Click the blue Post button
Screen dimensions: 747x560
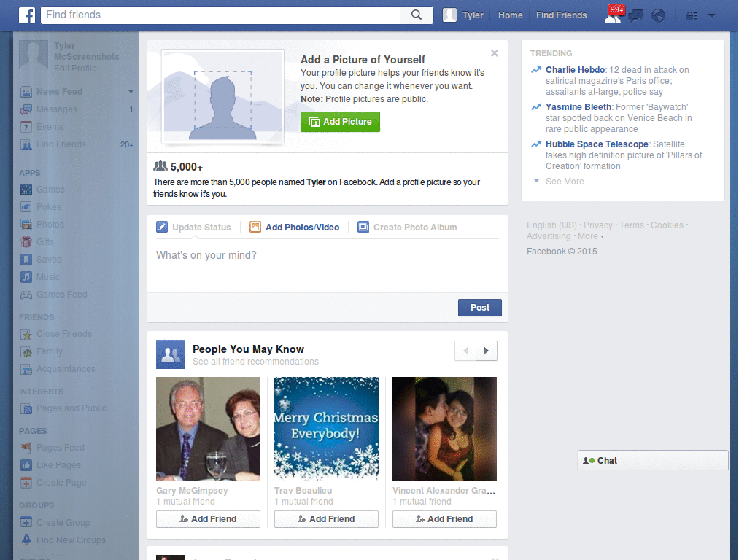click(480, 308)
